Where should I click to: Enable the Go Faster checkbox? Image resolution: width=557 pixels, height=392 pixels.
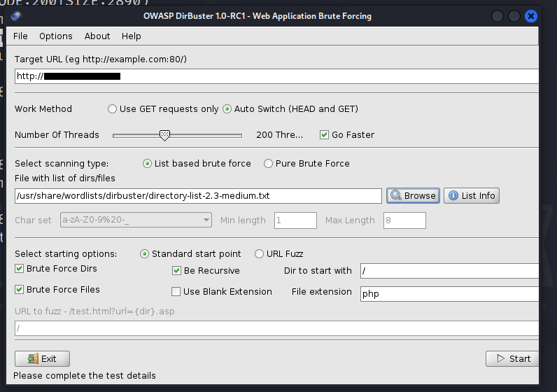[324, 135]
